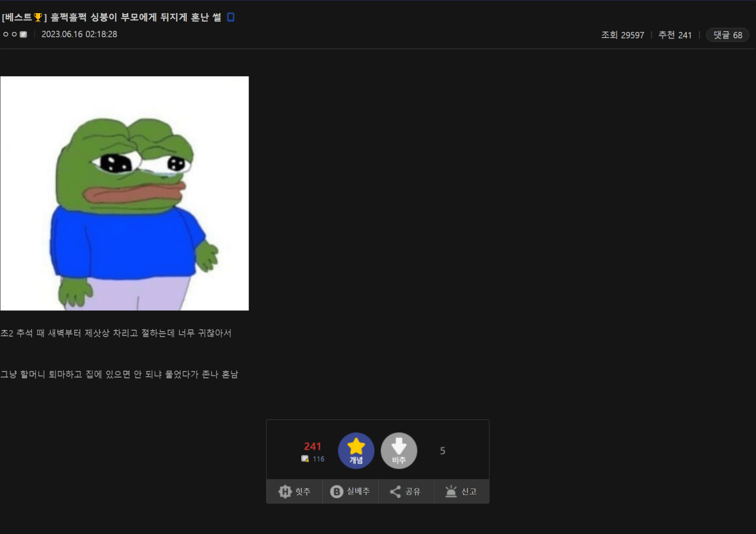Open the 댓글 68 comments button
The height and width of the screenshot is (534, 756).
[728, 35]
